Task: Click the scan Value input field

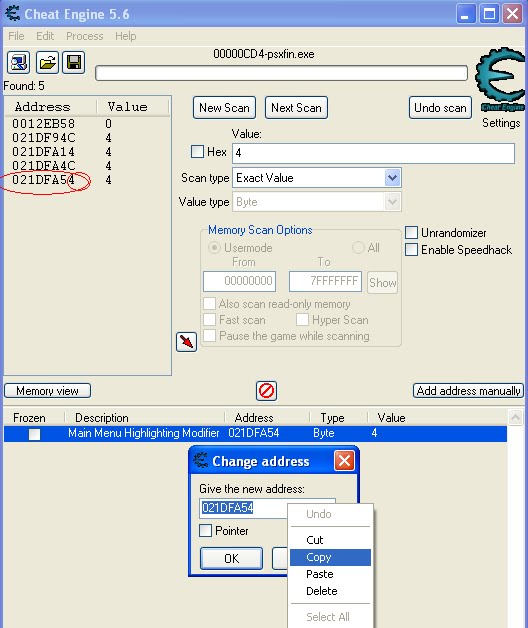Action: (373, 153)
